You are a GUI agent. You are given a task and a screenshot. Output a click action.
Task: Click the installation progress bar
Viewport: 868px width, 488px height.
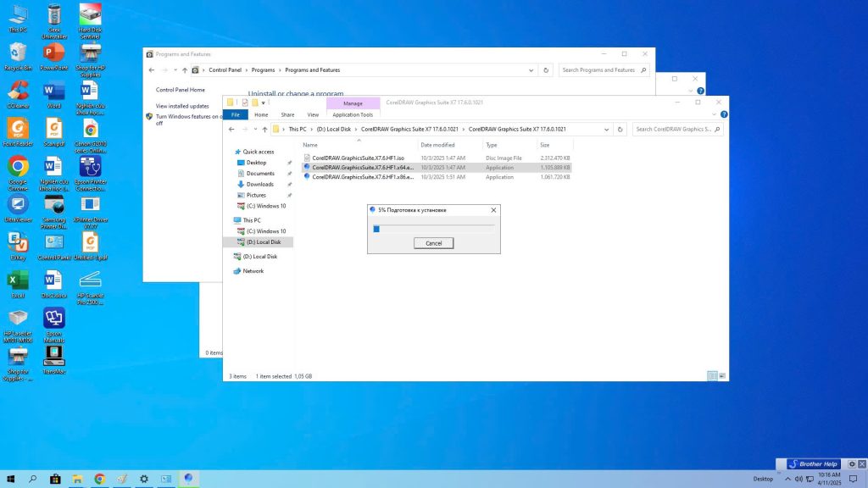click(433, 228)
